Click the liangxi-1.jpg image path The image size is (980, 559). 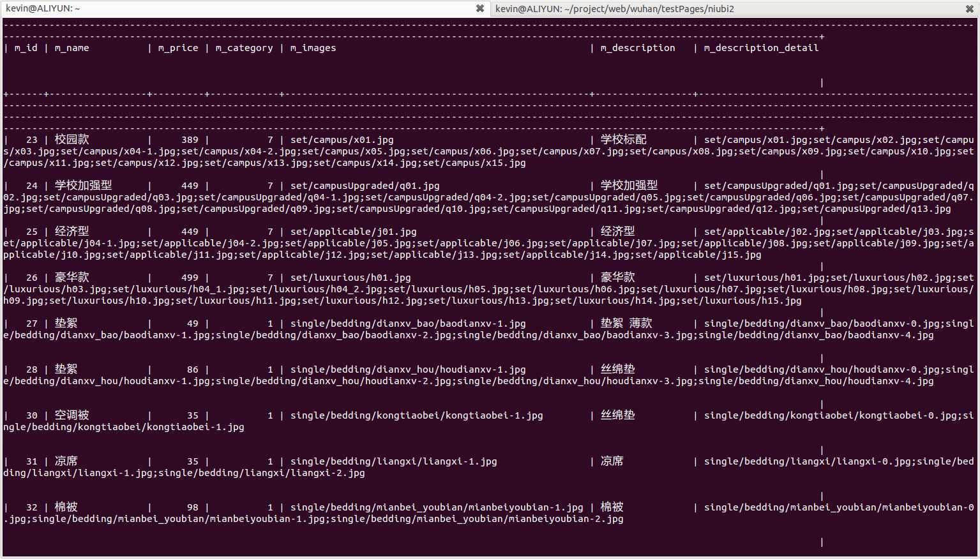coord(393,461)
